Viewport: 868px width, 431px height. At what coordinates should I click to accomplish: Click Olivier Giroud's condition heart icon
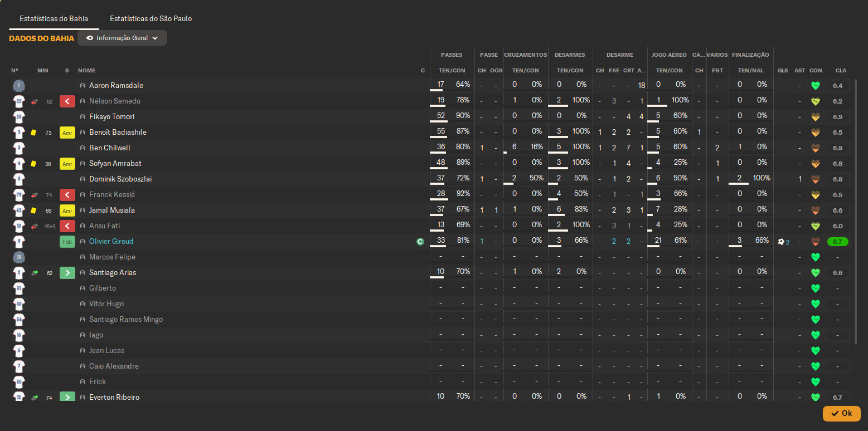[816, 242]
